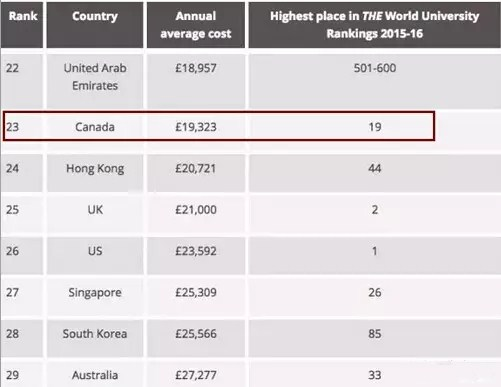Viewport: 501px width, 387px height.
Task: Click the Annual average cost header
Action: coord(196,25)
